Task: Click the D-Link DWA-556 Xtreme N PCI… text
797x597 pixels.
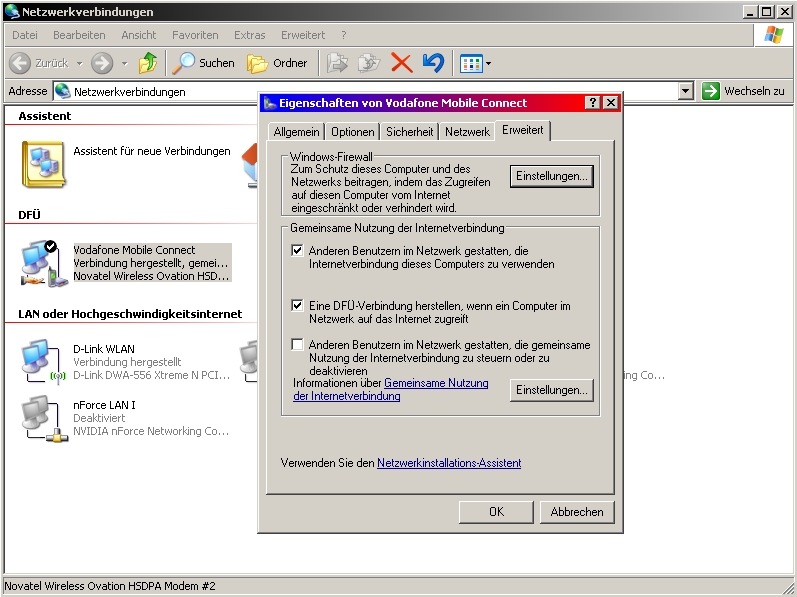Action: tap(151, 375)
